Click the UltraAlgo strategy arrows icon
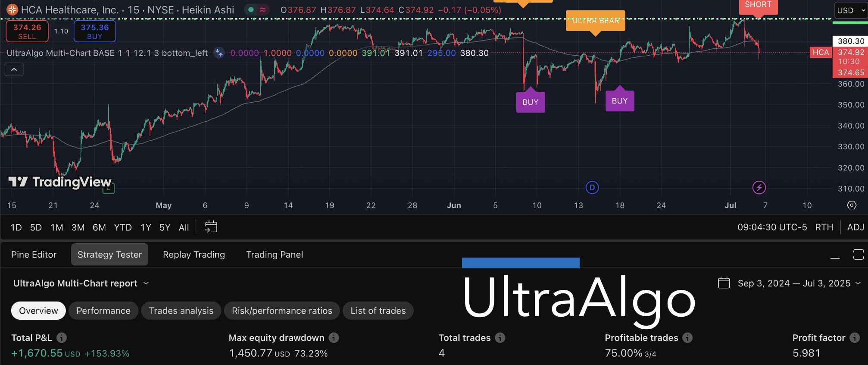The height and width of the screenshot is (365, 868). point(219,53)
